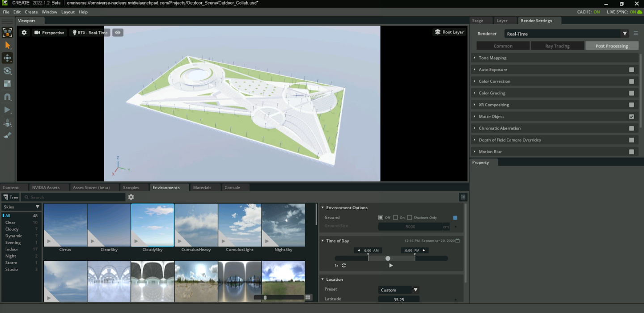Choose the Scale tool
The width and height of the screenshot is (644, 313).
(x=7, y=84)
